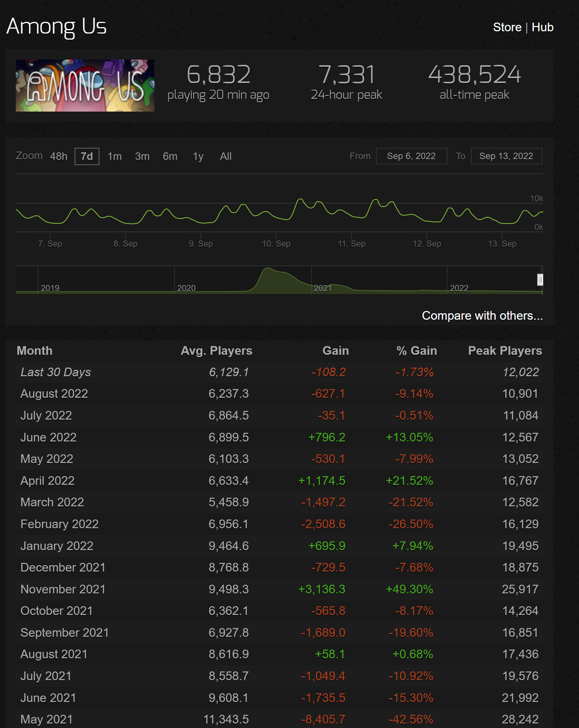579x728 pixels.
Task: Click the 10. Sep axis label
Action: click(x=276, y=244)
